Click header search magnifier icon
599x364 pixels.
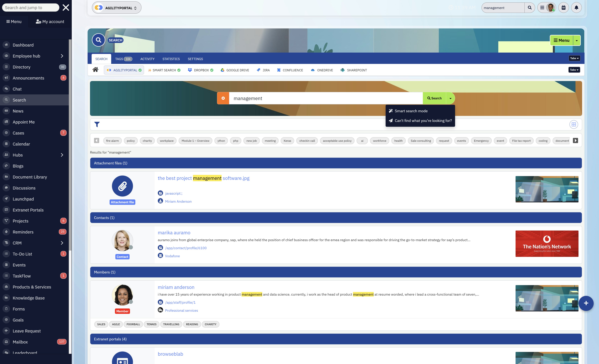coord(530,8)
